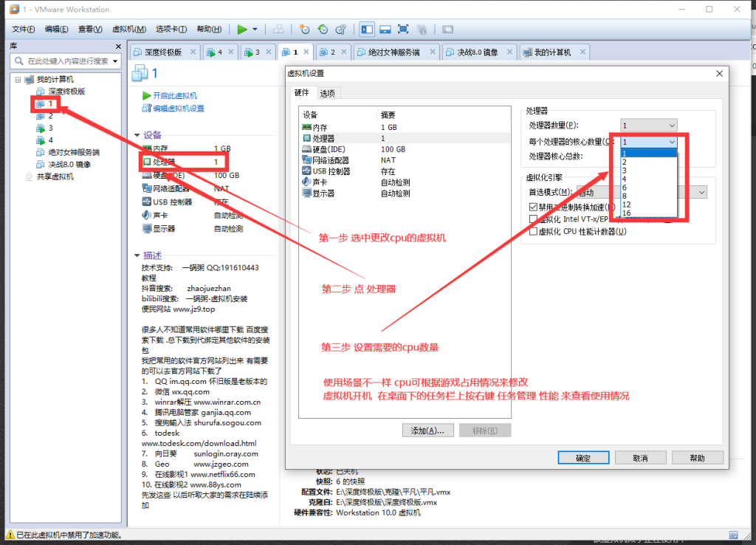Click the console view toolbar icon at the toolbar's end
Image resolution: width=756 pixels, height=545 pixels.
[x=447, y=30]
